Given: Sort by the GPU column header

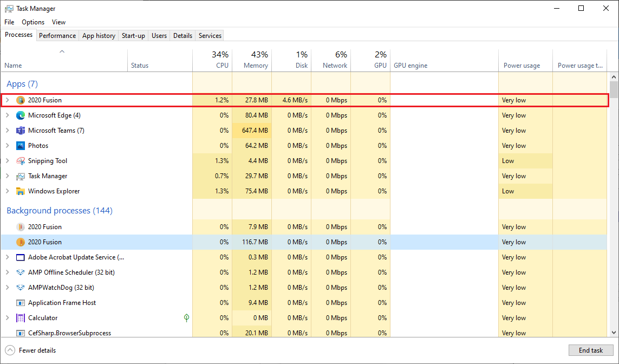Looking at the screenshot, I should click(x=370, y=60).
